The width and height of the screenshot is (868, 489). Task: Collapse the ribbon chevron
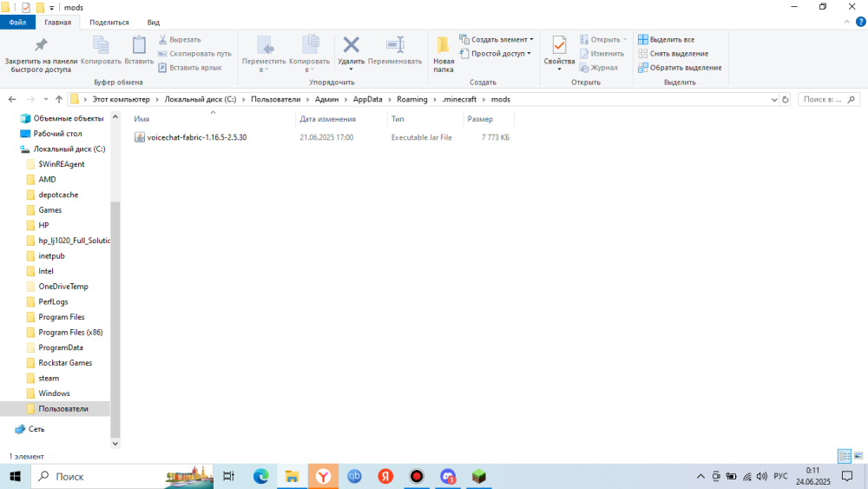click(847, 23)
